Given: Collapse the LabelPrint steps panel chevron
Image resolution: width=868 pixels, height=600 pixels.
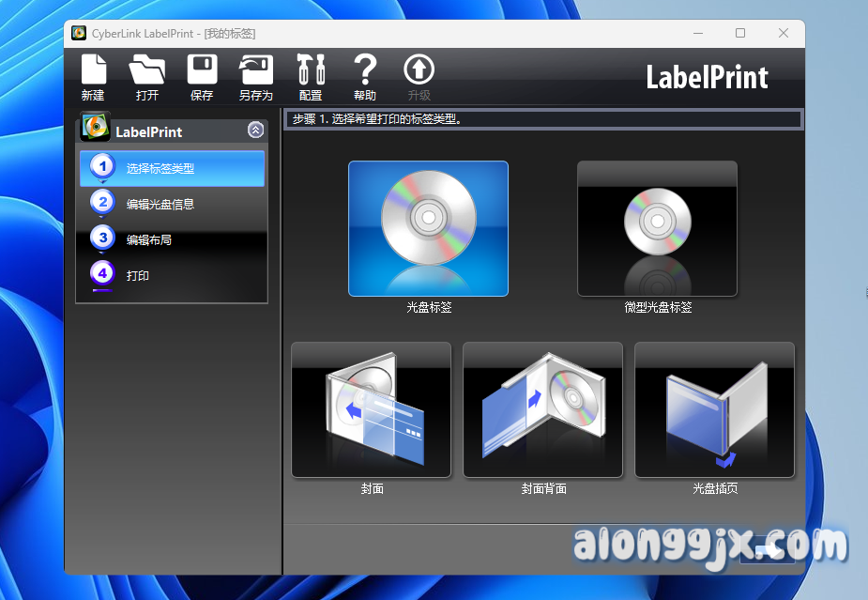Looking at the screenshot, I should [255, 131].
